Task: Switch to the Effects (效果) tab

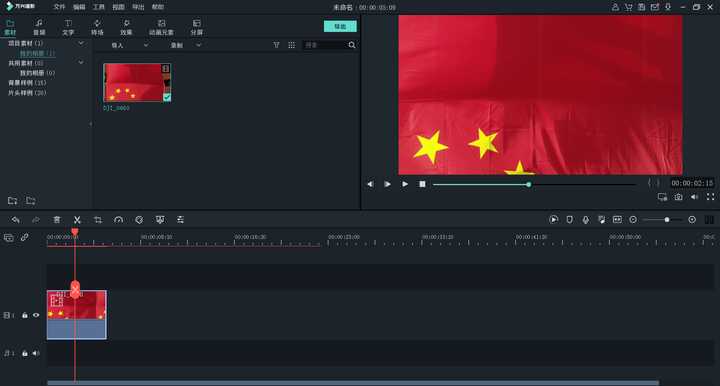Action: click(126, 27)
